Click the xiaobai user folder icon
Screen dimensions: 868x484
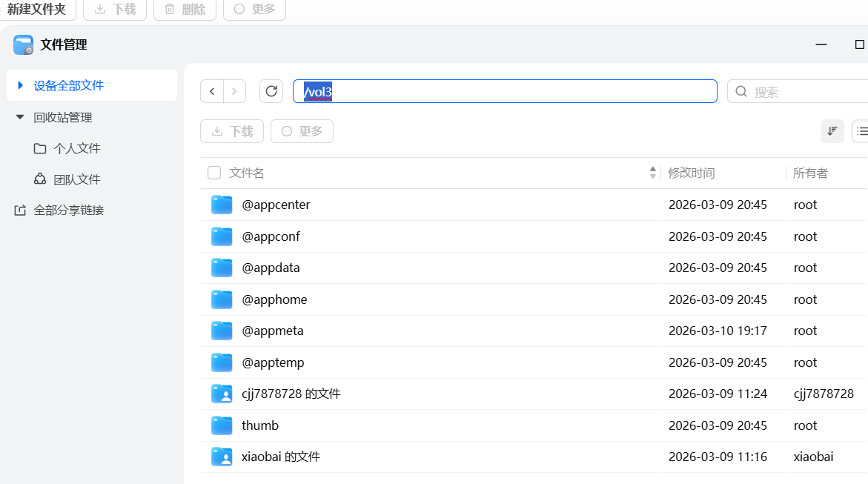(x=222, y=457)
